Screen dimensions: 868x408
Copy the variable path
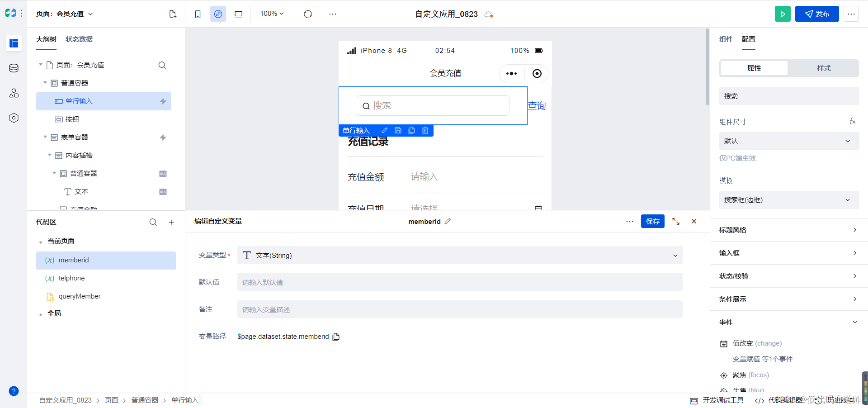click(x=336, y=337)
